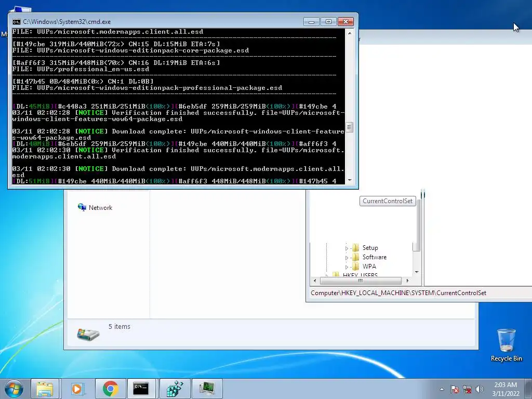This screenshot has height=399, width=532.
Task: Click the registry tree horizontal scrollbar thumb
Action: tap(361, 281)
